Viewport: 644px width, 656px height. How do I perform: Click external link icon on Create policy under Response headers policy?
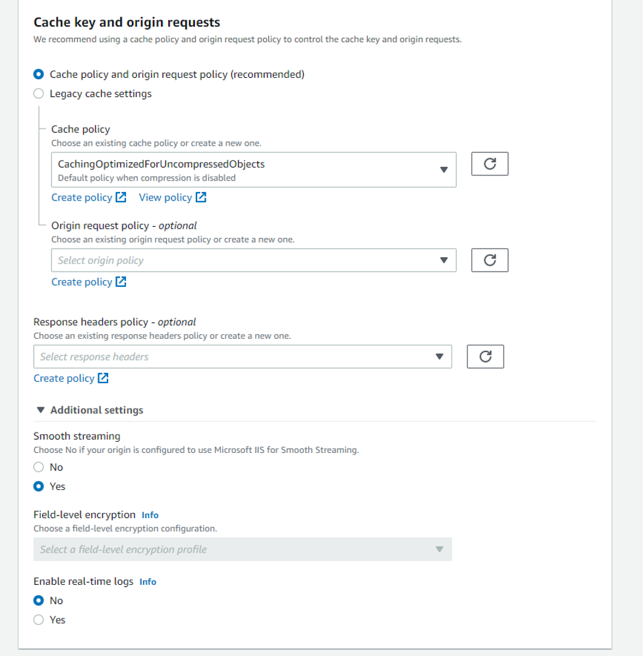[103, 378]
